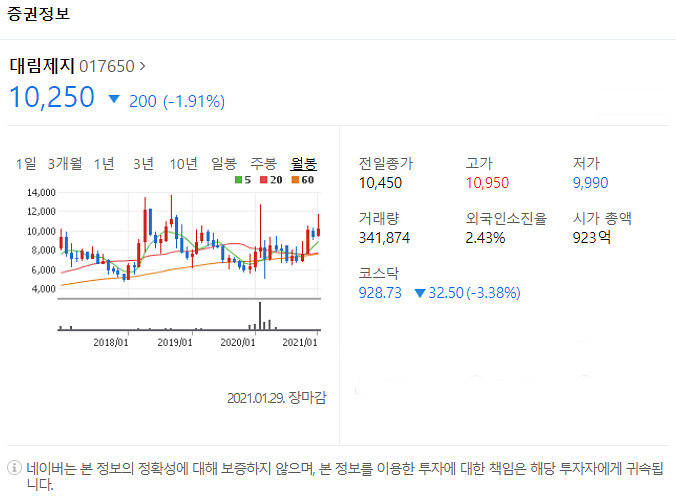Select the 1일 chart period tab
Screen dimensions: 676x502
click(26, 164)
